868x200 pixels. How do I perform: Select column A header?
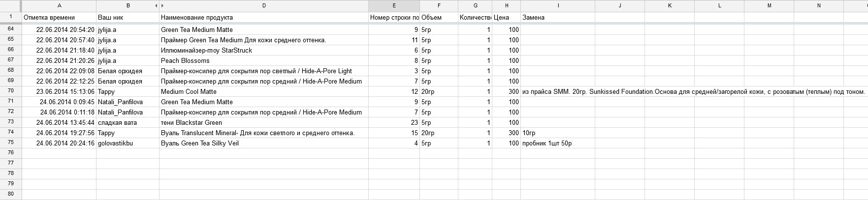[x=59, y=6]
